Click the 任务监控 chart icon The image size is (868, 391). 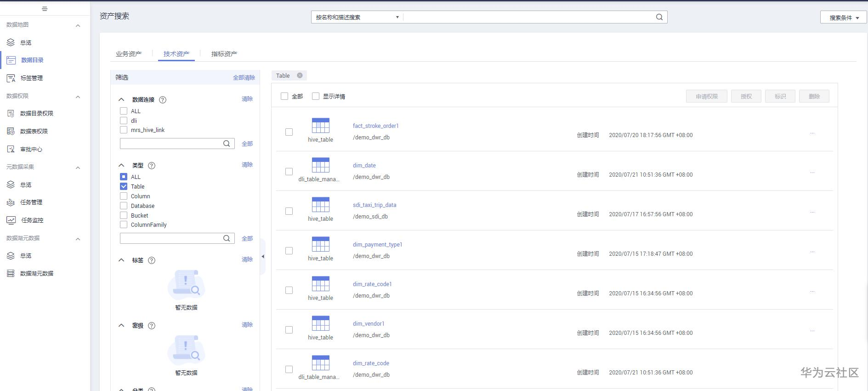point(11,220)
